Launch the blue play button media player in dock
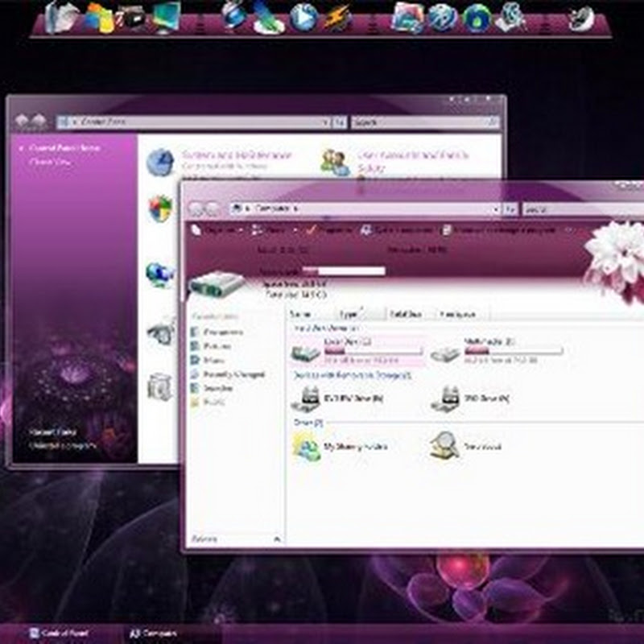 [303, 17]
